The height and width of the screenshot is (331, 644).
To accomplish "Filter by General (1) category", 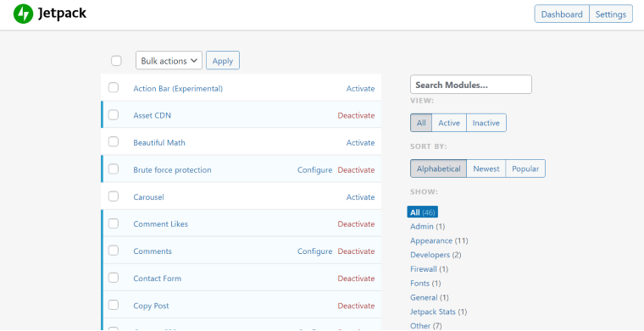I will 430,297.
